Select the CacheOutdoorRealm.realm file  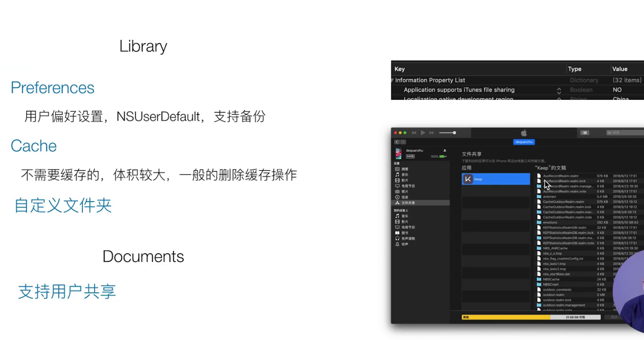click(563, 202)
